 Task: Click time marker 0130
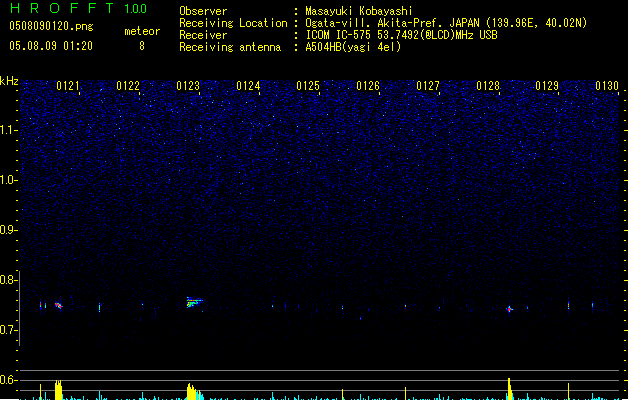[607, 86]
